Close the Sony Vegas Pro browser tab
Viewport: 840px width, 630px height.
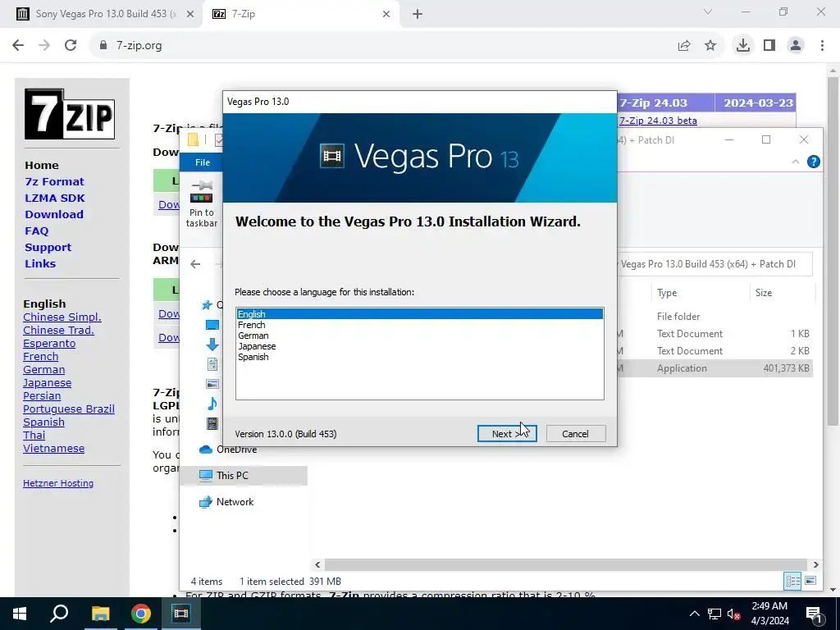tap(189, 14)
